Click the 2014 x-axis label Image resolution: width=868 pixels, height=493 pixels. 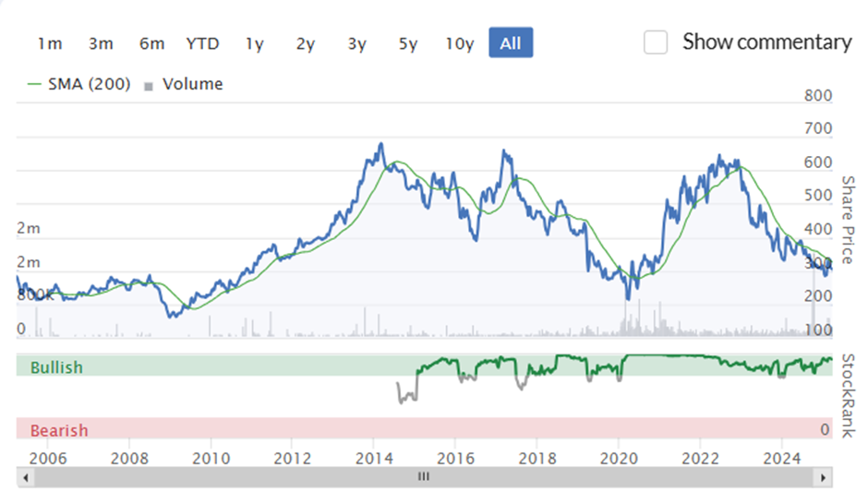click(374, 458)
